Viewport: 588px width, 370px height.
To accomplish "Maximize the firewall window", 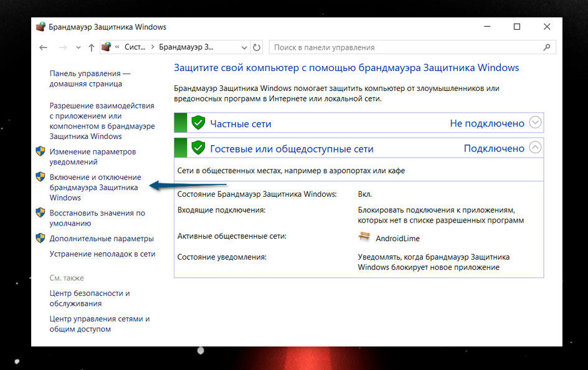I will click(x=517, y=27).
